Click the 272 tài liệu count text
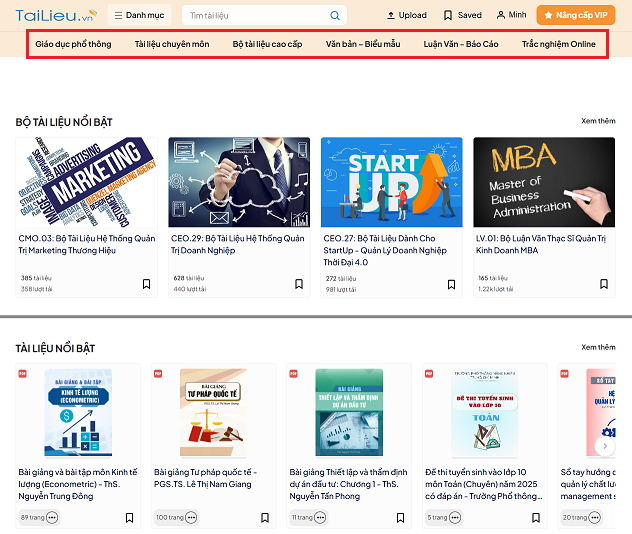 pos(341,278)
